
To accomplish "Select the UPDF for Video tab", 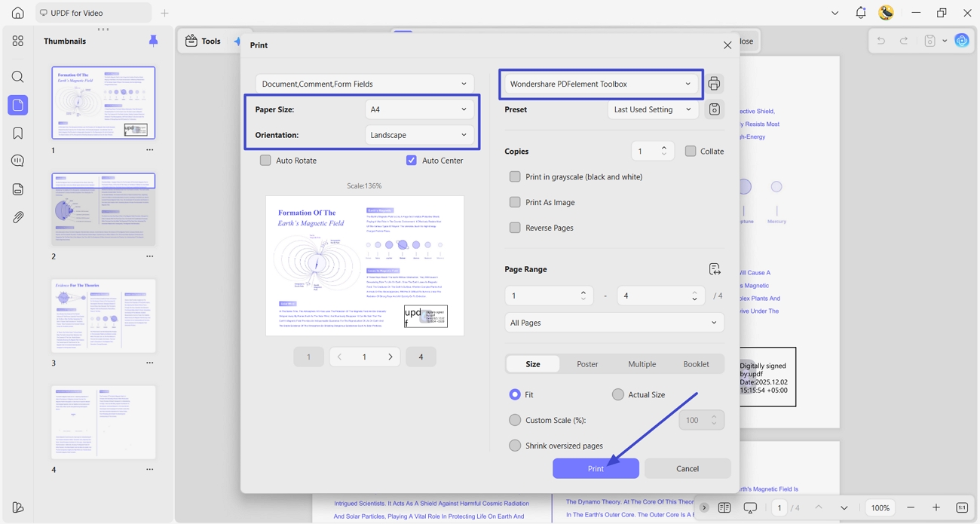I will (x=93, y=13).
